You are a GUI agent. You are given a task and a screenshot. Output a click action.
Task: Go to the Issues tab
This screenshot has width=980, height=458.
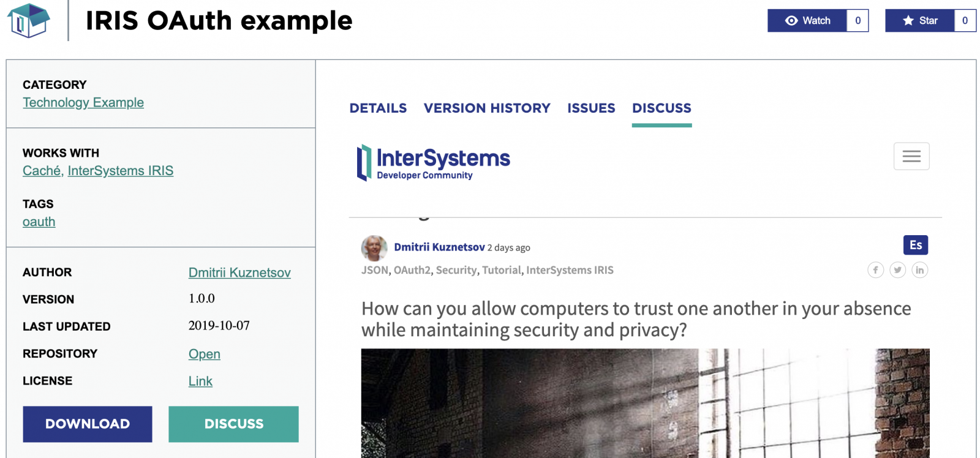click(x=591, y=108)
